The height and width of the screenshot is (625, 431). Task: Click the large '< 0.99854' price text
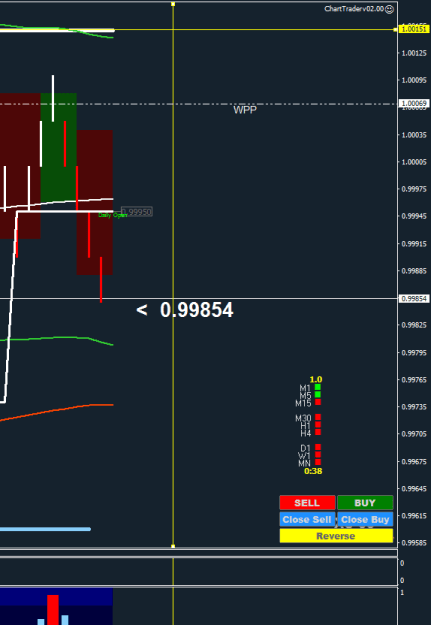point(185,310)
